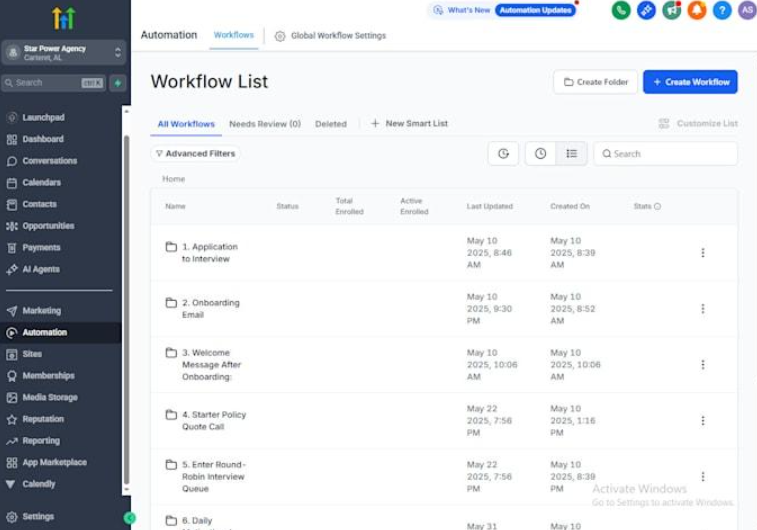Click the Created On column header
The height and width of the screenshot is (530, 757).
(570, 206)
